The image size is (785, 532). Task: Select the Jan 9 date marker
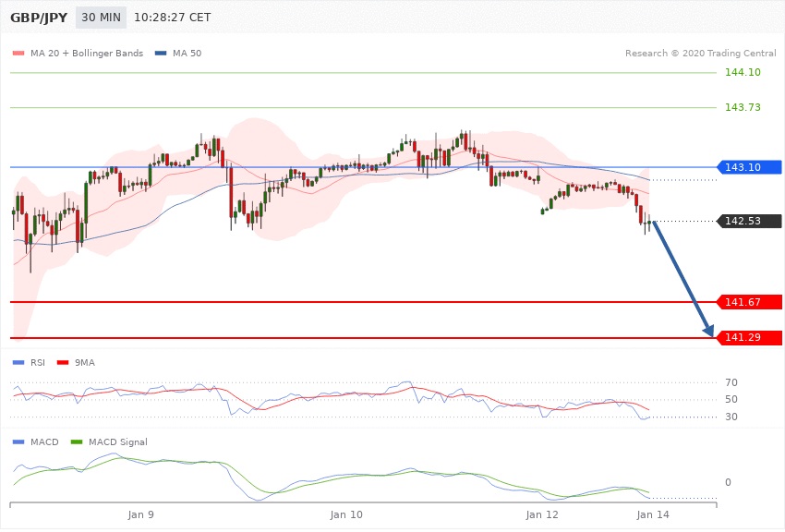point(141,514)
